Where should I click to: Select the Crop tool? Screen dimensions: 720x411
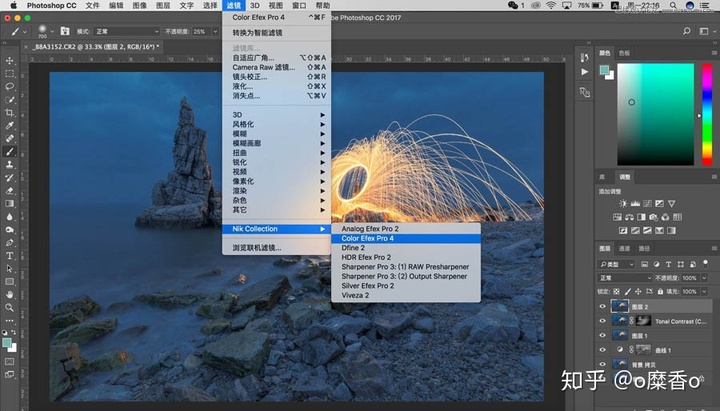(x=9, y=113)
